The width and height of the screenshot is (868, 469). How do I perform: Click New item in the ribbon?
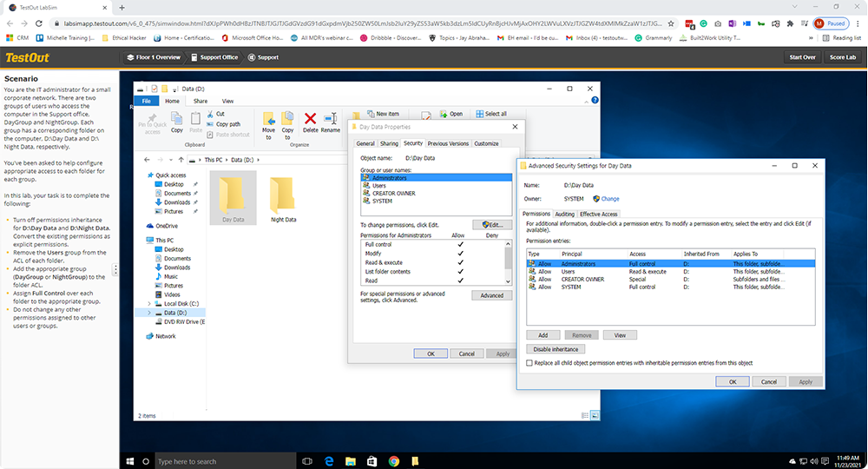click(x=383, y=114)
